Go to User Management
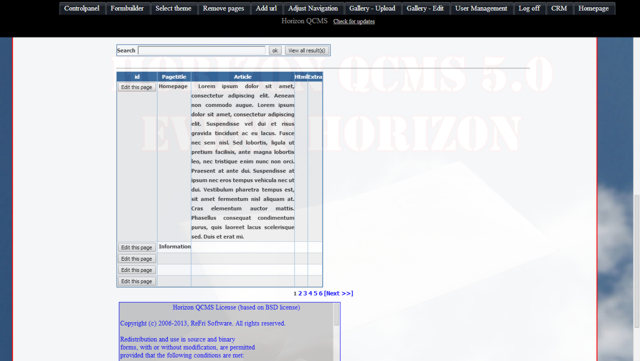Image resolution: width=640 pixels, height=361 pixels. 481,8
